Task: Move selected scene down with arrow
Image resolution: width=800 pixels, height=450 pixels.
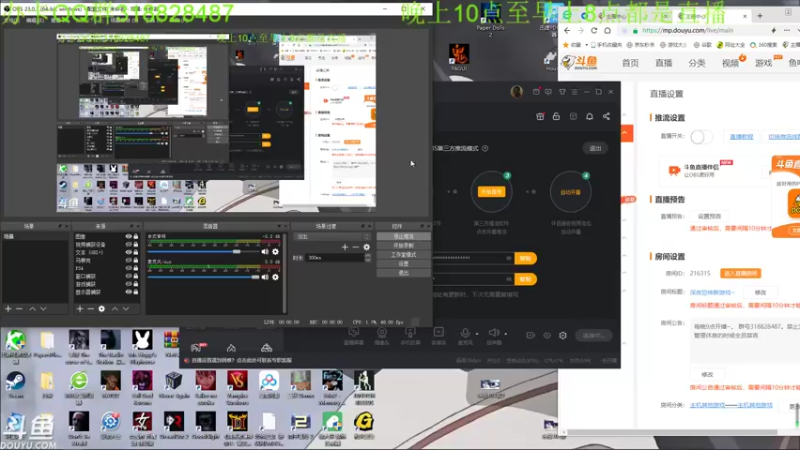Action: click(43, 309)
